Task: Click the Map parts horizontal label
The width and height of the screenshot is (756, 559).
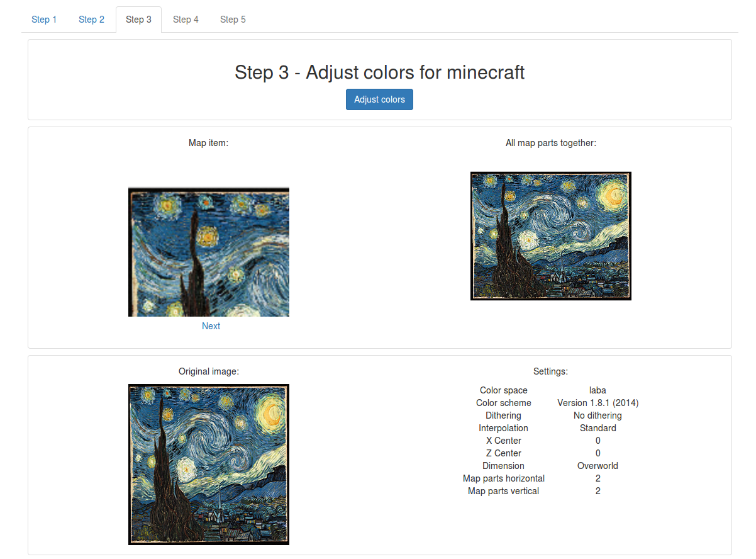Action: pyautogui.click(x=504, y=478)
